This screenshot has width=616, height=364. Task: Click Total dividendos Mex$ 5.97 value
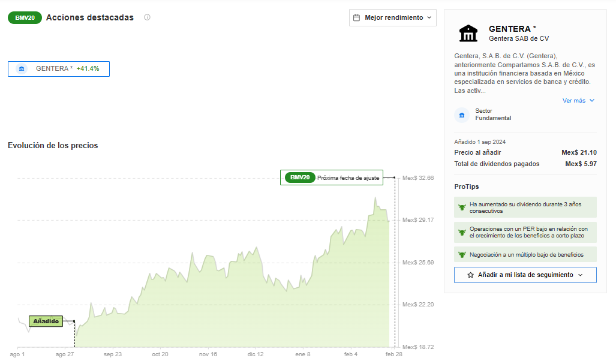pyautogui.click(x=581, y=164)
